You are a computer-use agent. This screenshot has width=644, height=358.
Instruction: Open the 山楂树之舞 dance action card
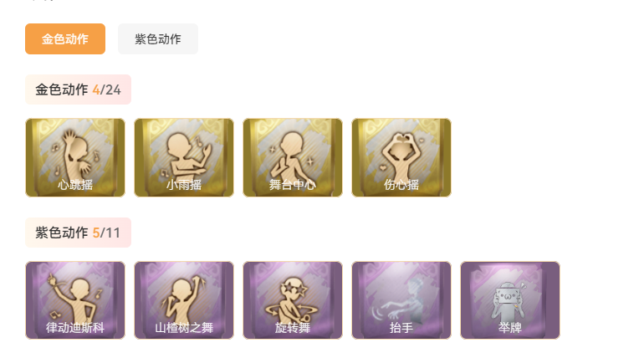184,300
